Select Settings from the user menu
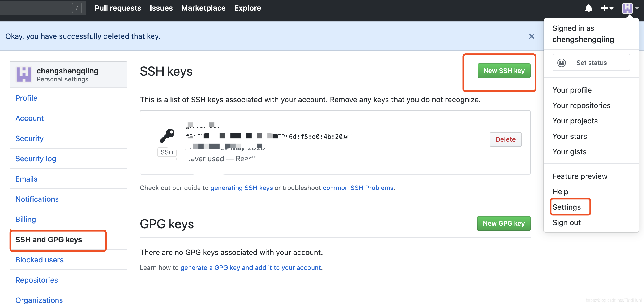Screen dimensions: 644x305 coord(566,207)
